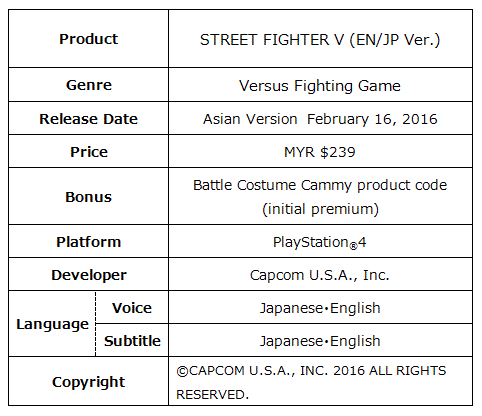Click the Language label cell
482x416 pixels.
pyautogui.click(x=52, y=324)
